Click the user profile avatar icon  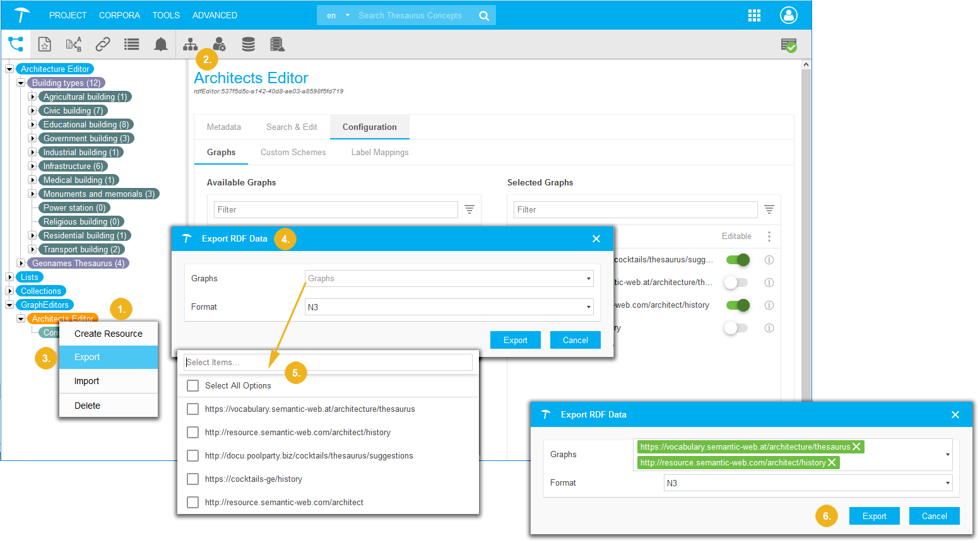click(788, 16)
